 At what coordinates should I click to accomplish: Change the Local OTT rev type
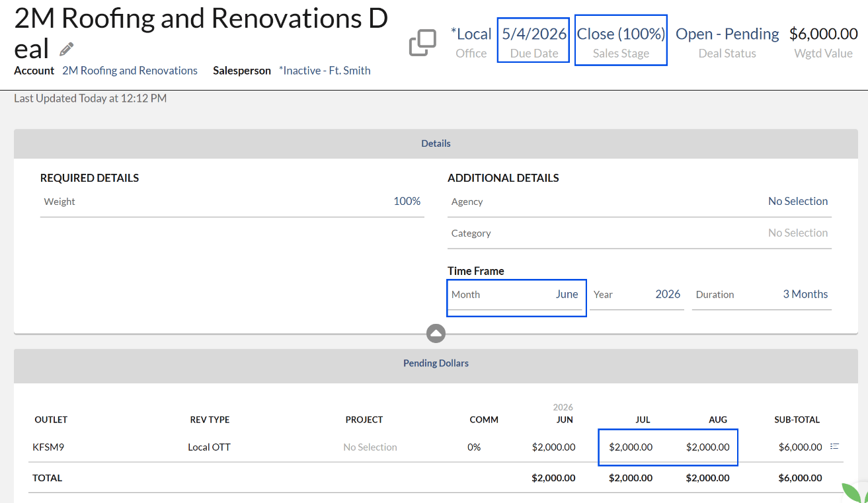click(209, 447)
